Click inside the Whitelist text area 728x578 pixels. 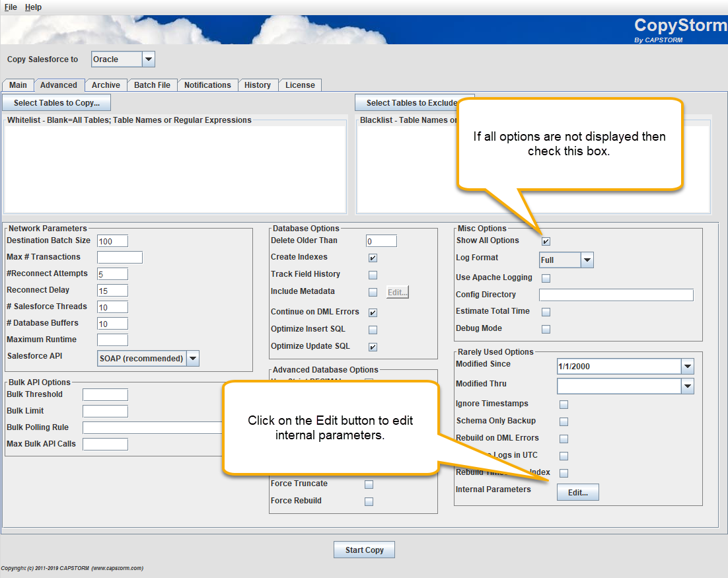click(175, 170)
